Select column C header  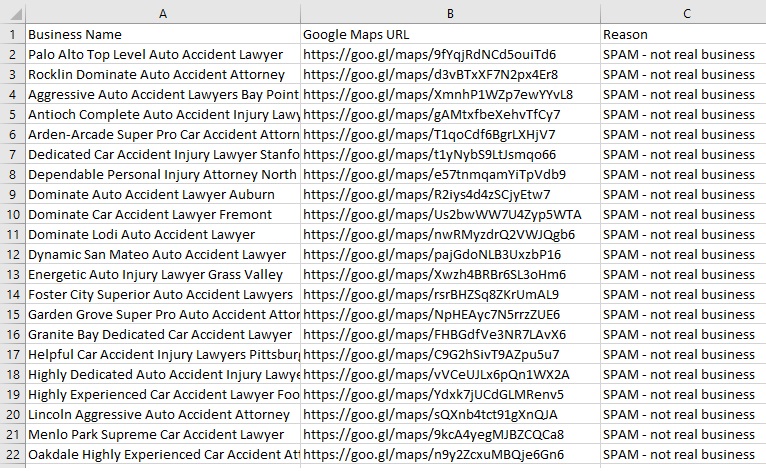coord(687,13)
